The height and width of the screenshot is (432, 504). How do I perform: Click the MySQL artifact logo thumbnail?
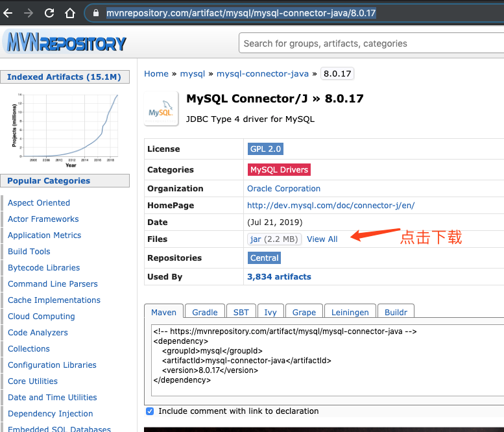(161, 108)
